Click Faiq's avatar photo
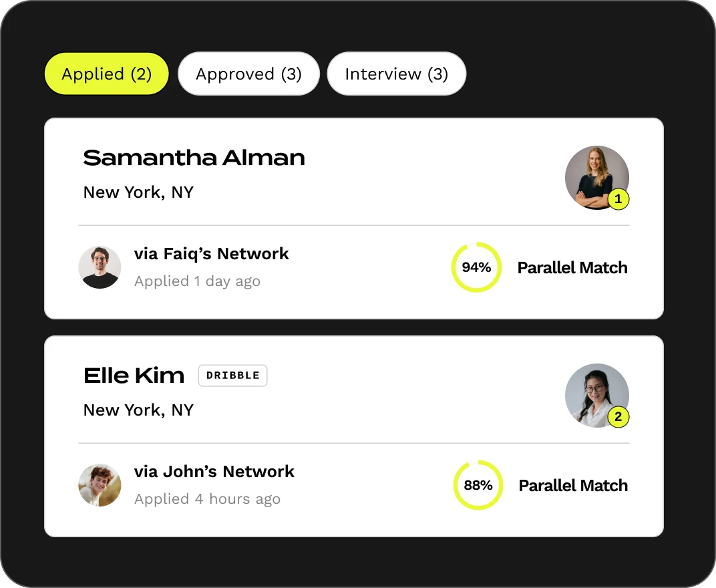 pyautogui.click(x=100, y=267)
